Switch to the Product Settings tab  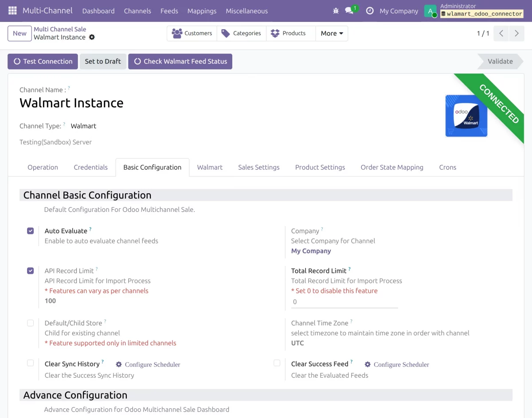[x=320, y=167]
